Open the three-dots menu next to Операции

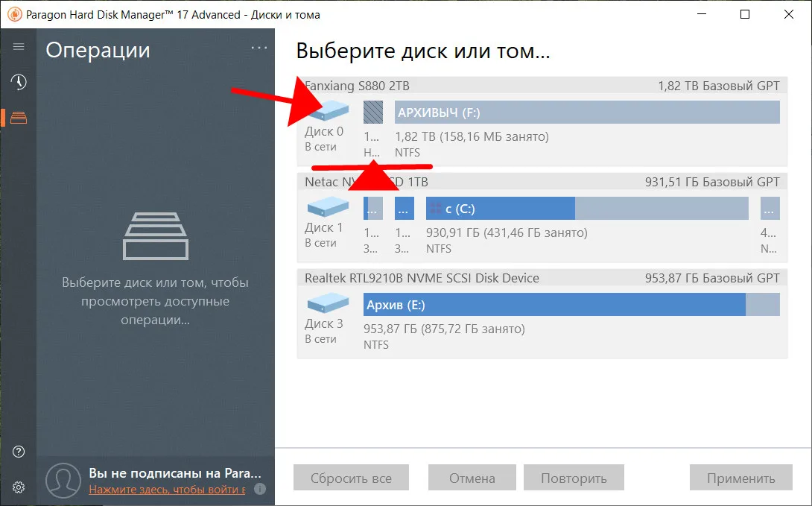(259, 48)
